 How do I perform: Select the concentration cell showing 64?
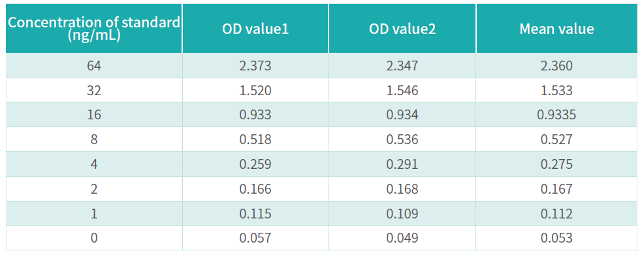pyautogui.click(x=94, y=66)
